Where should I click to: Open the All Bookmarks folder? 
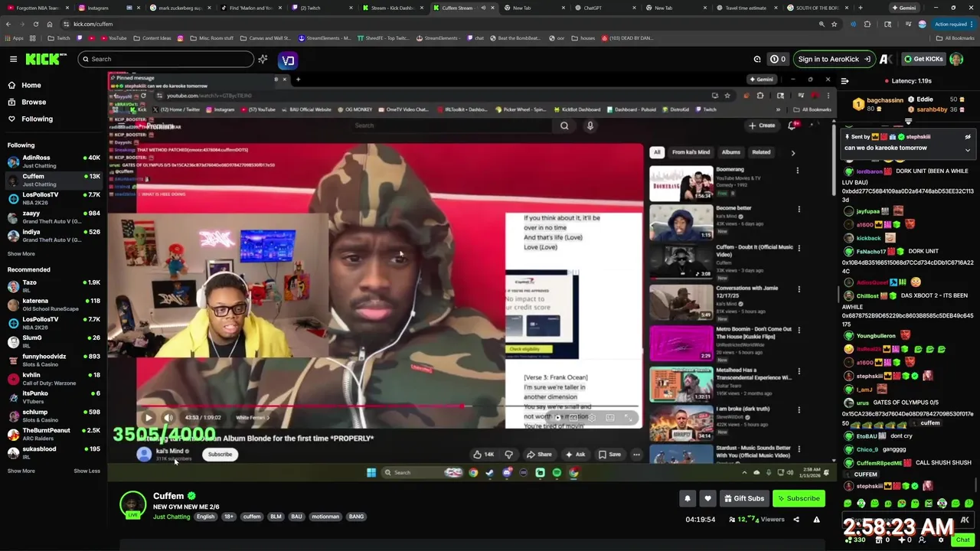pyautogui.click(x=955, y=37)
